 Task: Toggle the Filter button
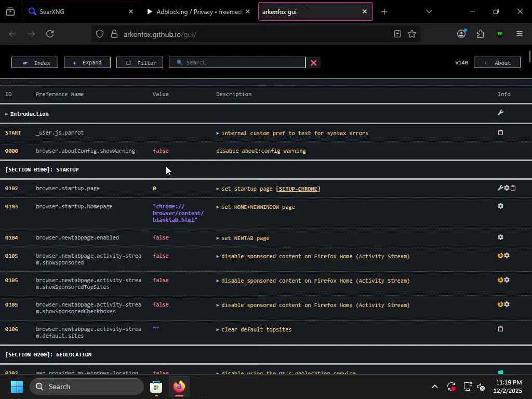point(140,63)
